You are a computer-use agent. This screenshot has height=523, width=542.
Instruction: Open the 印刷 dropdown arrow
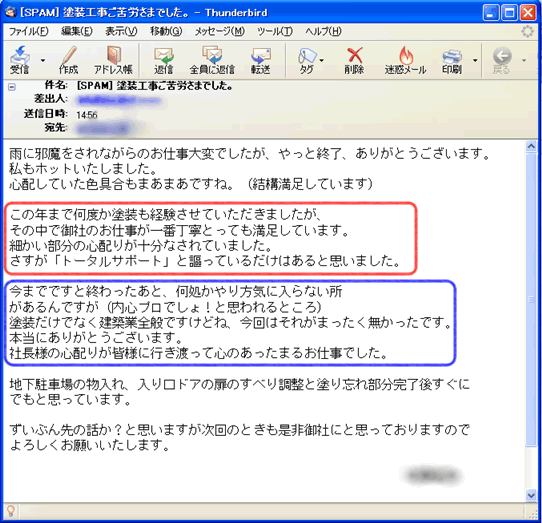pyautogui.click(x=475, y=60)
